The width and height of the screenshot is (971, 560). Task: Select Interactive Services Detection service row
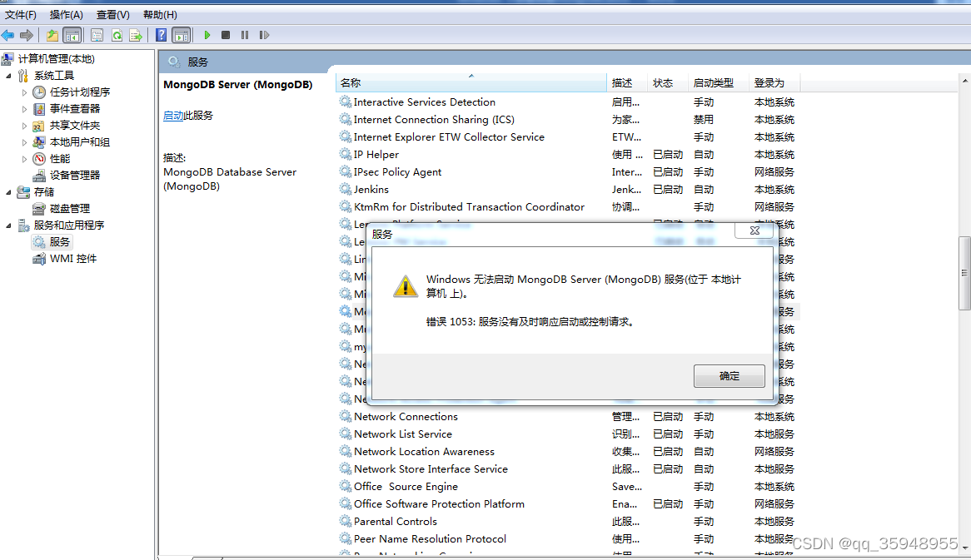[x=567, y=102]
